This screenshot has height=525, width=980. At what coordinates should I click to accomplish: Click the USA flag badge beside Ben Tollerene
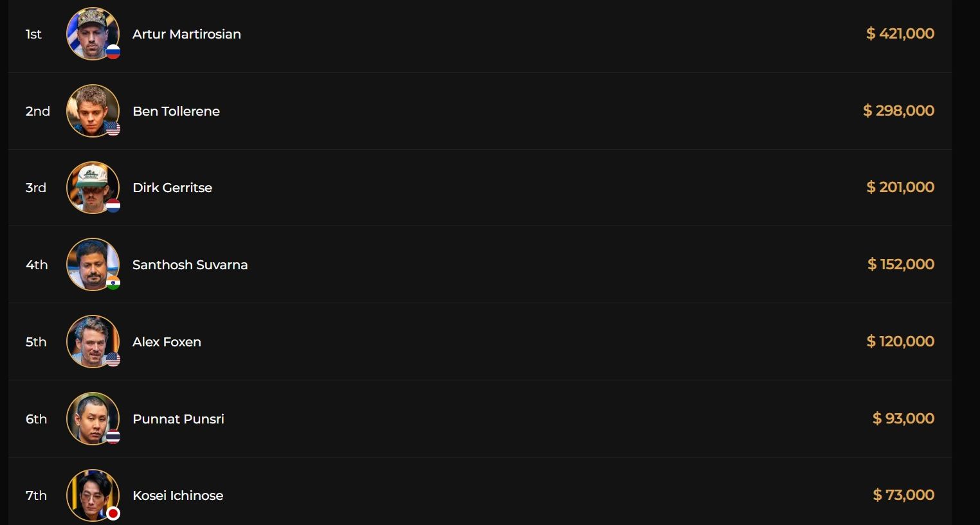[x=113, y=129]
